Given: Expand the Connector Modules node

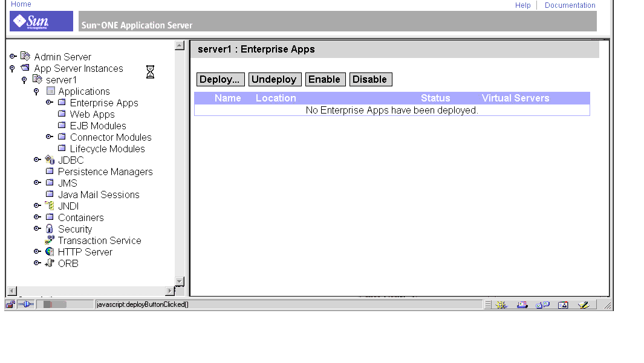Looking at the screenshot, I should [x=50, y=137].
